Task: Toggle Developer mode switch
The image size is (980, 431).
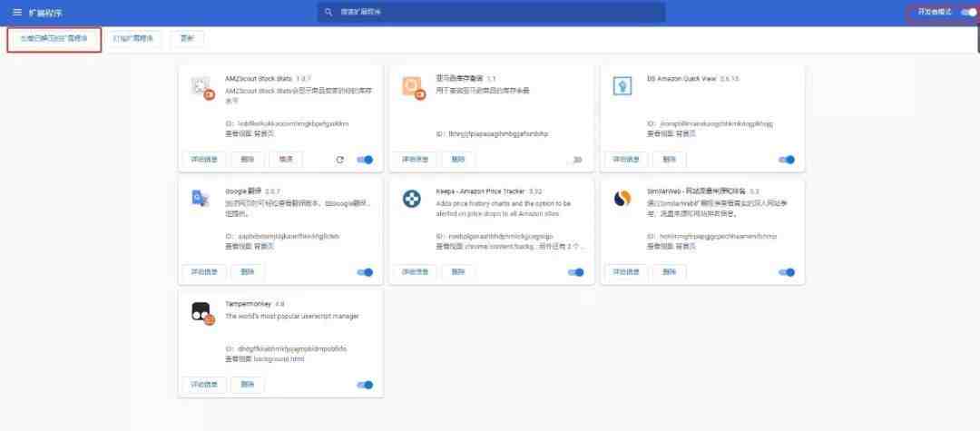Action: tap(968, 12)
